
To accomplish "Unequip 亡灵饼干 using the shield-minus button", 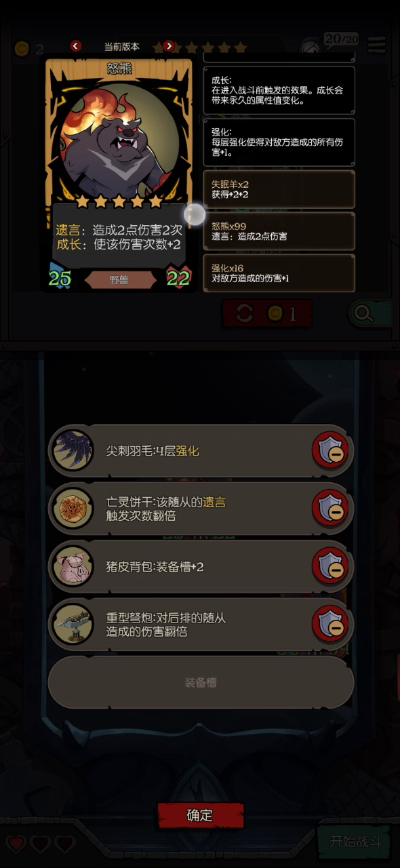I will coord(330,508).
